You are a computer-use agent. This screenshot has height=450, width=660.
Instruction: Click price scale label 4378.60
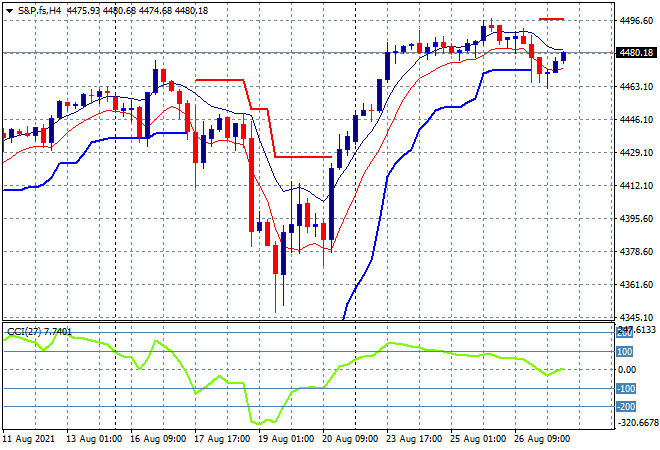pos(636,251)
